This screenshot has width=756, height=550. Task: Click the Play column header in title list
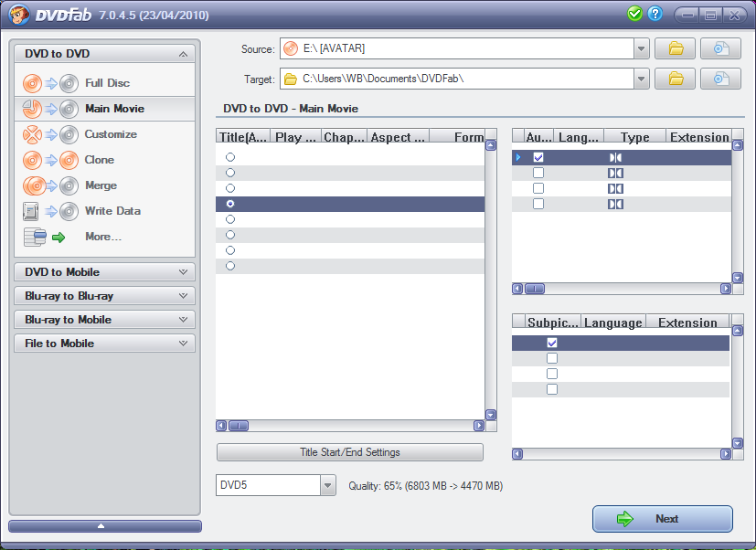click(x=295, y=137)
